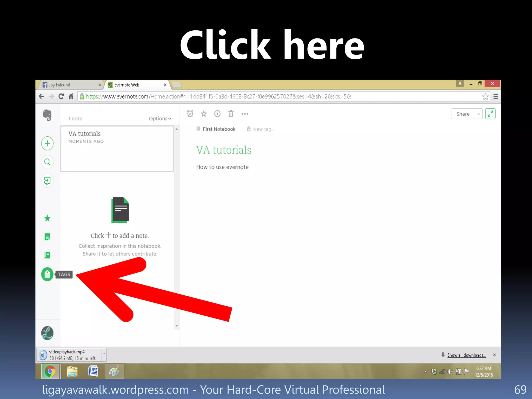Set a reminder with the alarm clock icon
532x399 pixels.
(190, 114)
